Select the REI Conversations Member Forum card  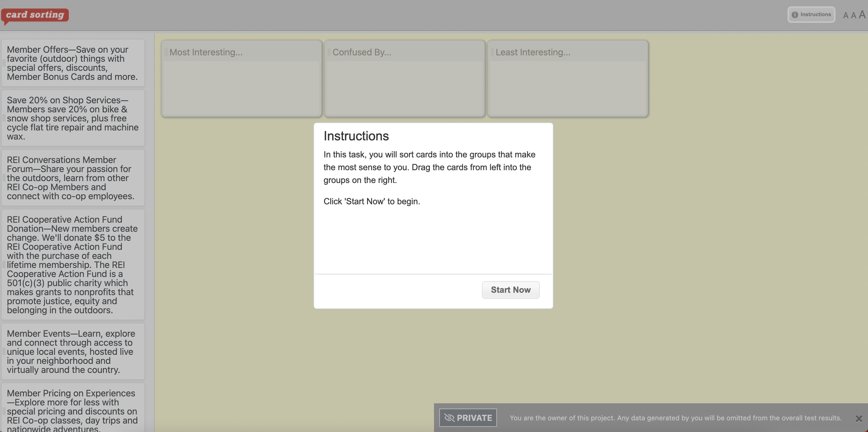click(73, 178)
